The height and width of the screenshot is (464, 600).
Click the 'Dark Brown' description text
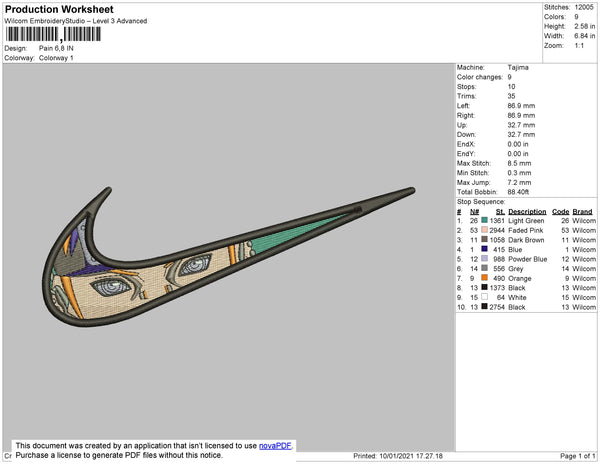526,240
